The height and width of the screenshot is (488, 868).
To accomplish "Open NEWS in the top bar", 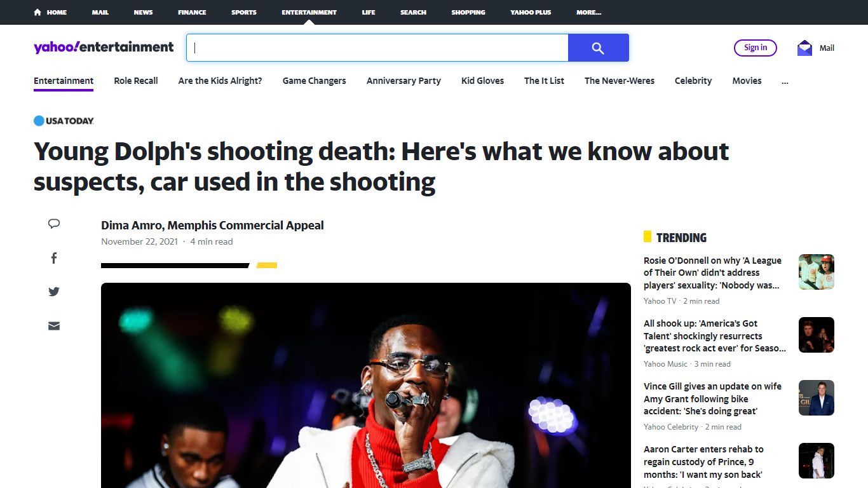I will (x=143, y=12).
